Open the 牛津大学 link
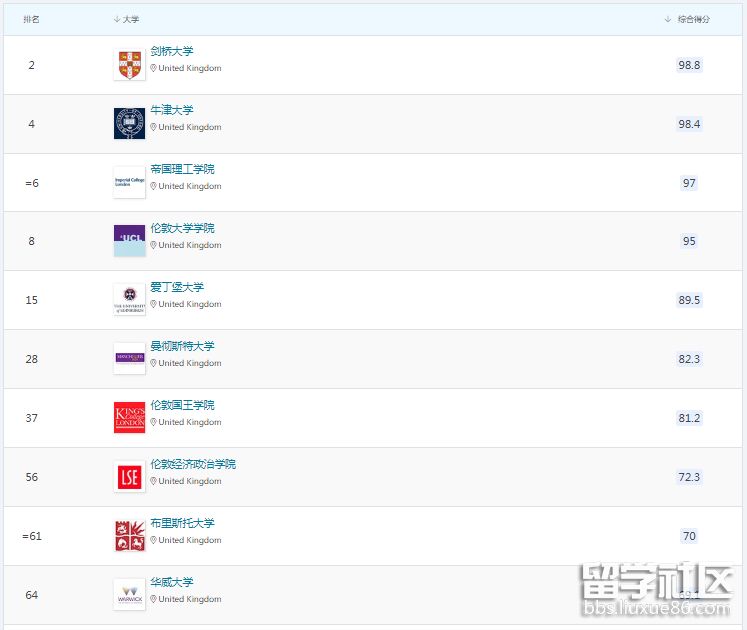The width and height of the screenshot is (747, 630). pos(172,110)
